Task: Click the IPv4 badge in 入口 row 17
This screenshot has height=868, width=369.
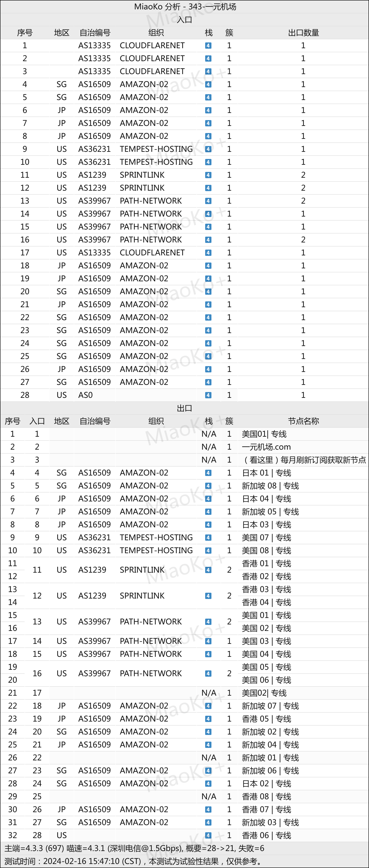Action: pyautogui.click(x=209, y=253)
